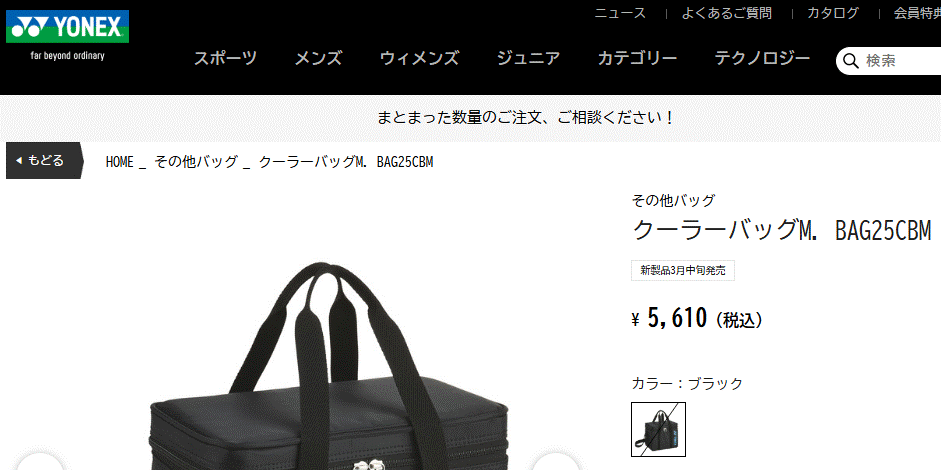Select the black color swatch thumbnail
The height and width of the screenshot is (470, 941).
658,429
